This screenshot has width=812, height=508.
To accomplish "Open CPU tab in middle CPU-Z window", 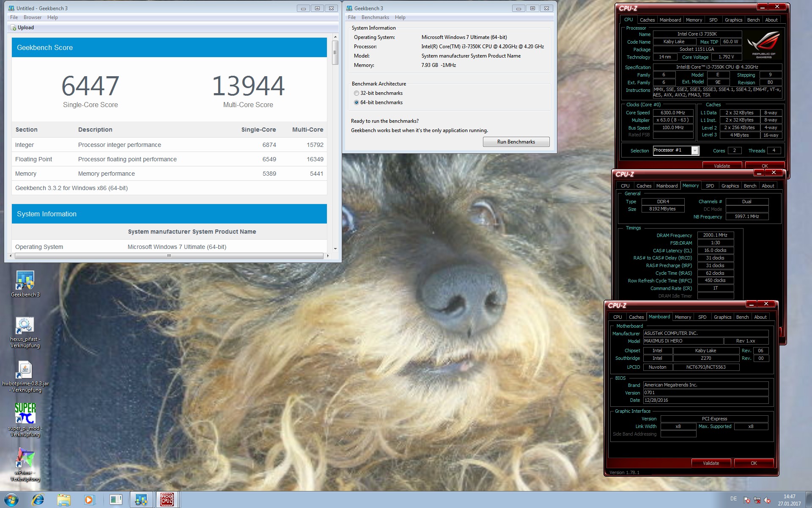I will (x=625, y=186).
